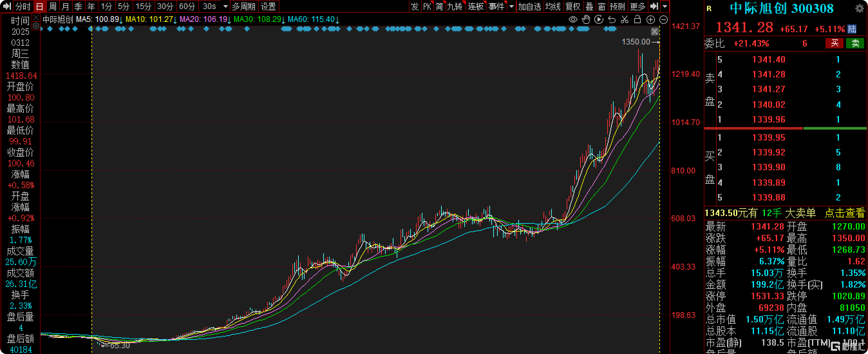Image resolution: width=868 pixels, height=354 pixels.
Task: Zoom out with the minus circle icon
Action: (x=664, y=20)
